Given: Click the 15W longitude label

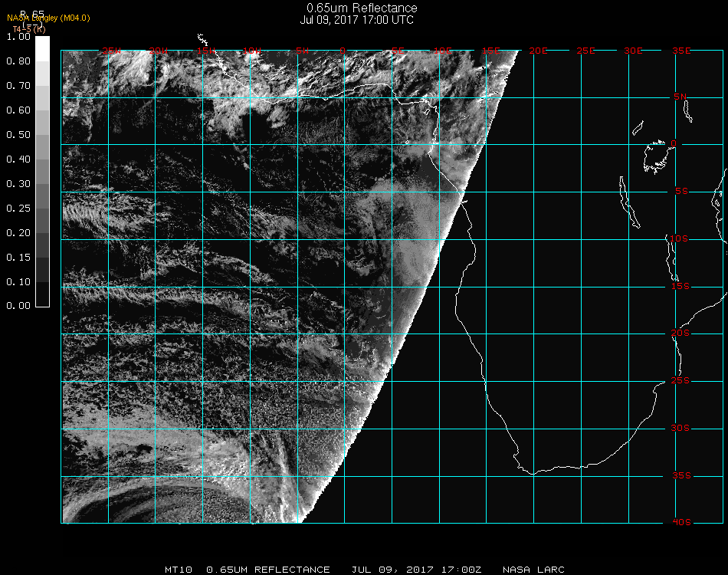Looking at the screenshot, I should pyautogui.click(x=205, y=51).
